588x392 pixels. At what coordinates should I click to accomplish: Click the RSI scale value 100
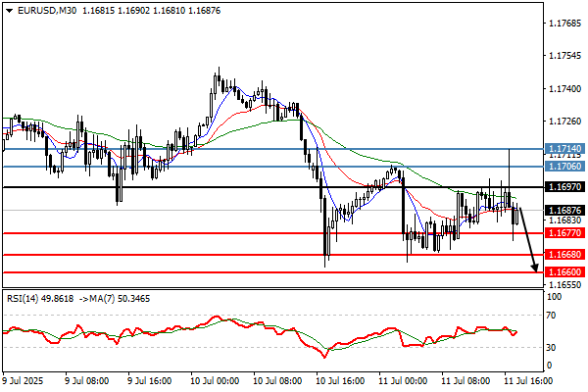[554, 297]
